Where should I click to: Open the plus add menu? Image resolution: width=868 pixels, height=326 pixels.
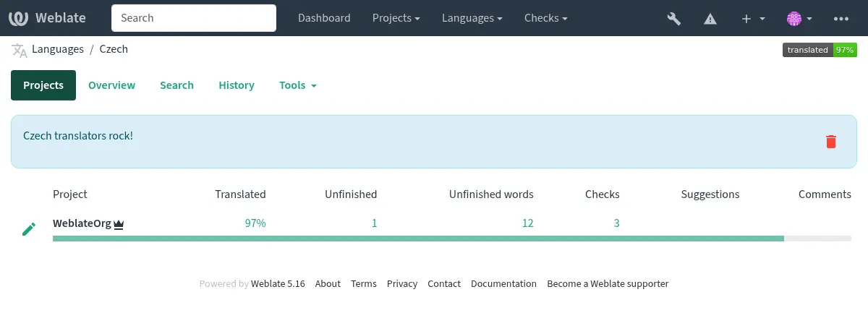(x=753, y=19)
